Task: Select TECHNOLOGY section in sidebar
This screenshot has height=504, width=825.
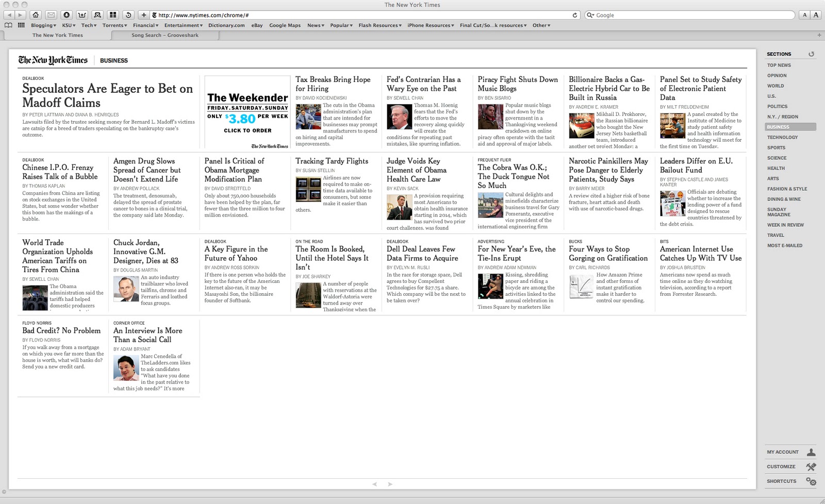Action: click(x=782, y=138)
